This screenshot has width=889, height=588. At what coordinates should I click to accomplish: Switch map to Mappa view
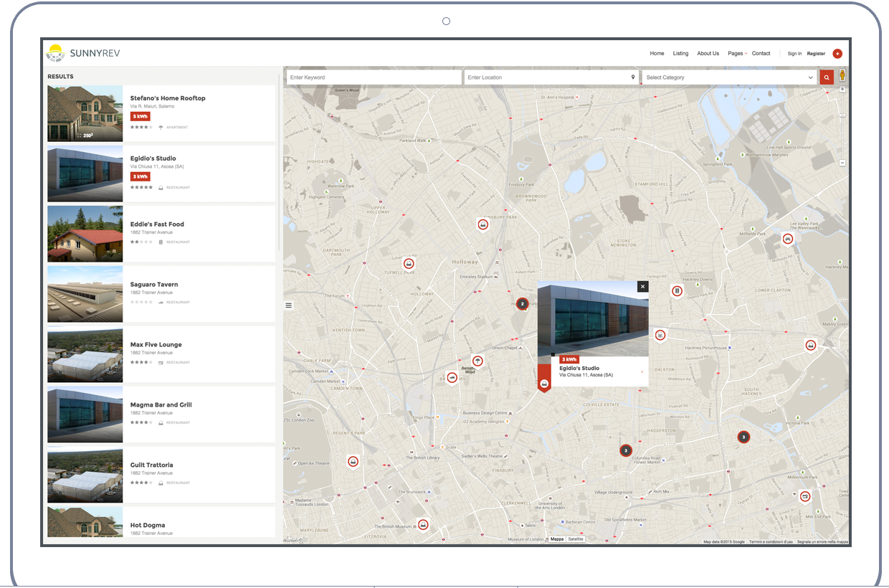[557, 539]
